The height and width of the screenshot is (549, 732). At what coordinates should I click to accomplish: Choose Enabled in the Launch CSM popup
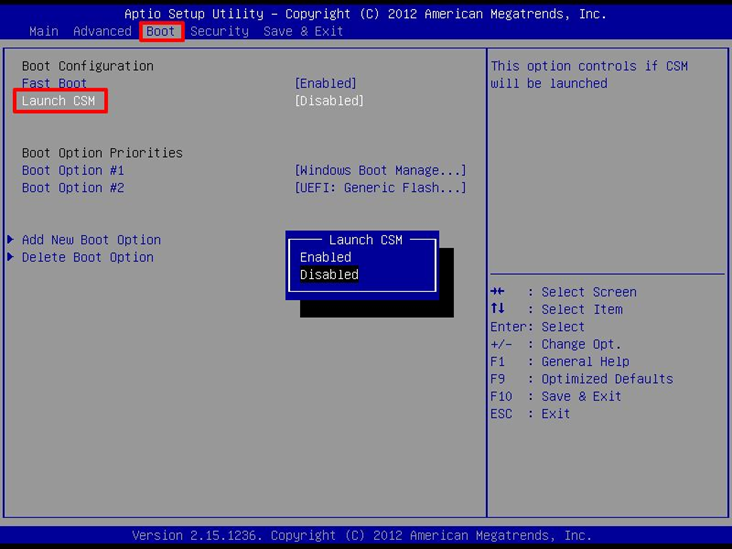(x=326, y=257)
